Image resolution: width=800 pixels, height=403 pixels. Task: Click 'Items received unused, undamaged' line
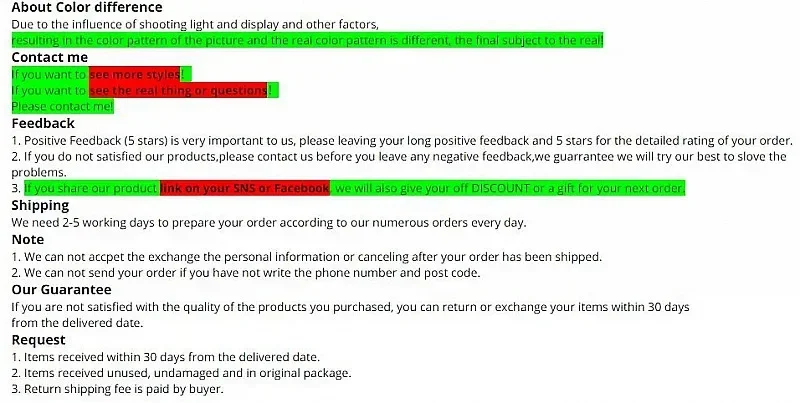point(181,373)
